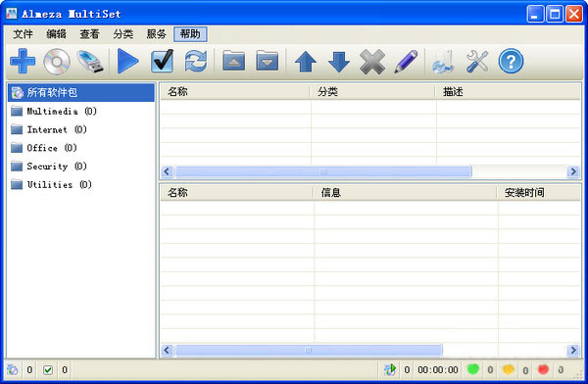Close the Almeza MultiSet window

click(x=574, y=15)
